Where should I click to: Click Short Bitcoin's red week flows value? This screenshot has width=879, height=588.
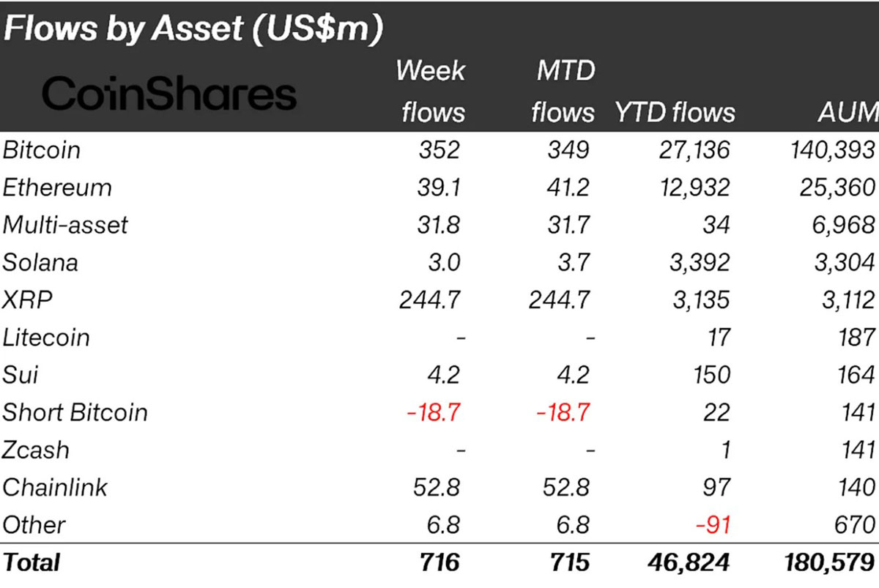(434, 412)
